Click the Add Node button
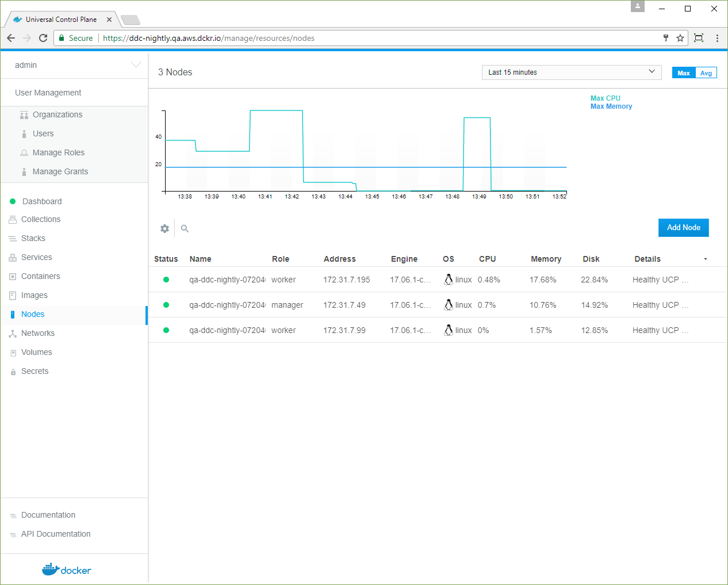The width and height of the screenshot is (728, 585). pos(683,228)
